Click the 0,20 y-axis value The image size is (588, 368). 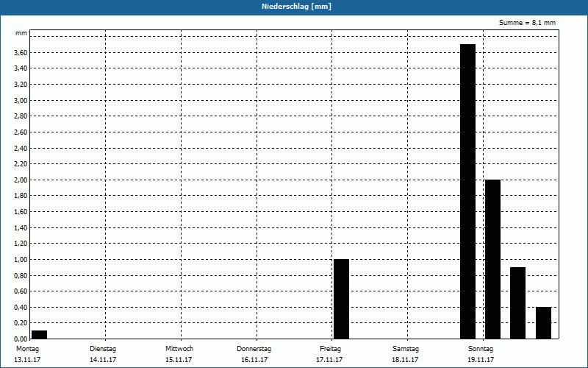(21, 323)
